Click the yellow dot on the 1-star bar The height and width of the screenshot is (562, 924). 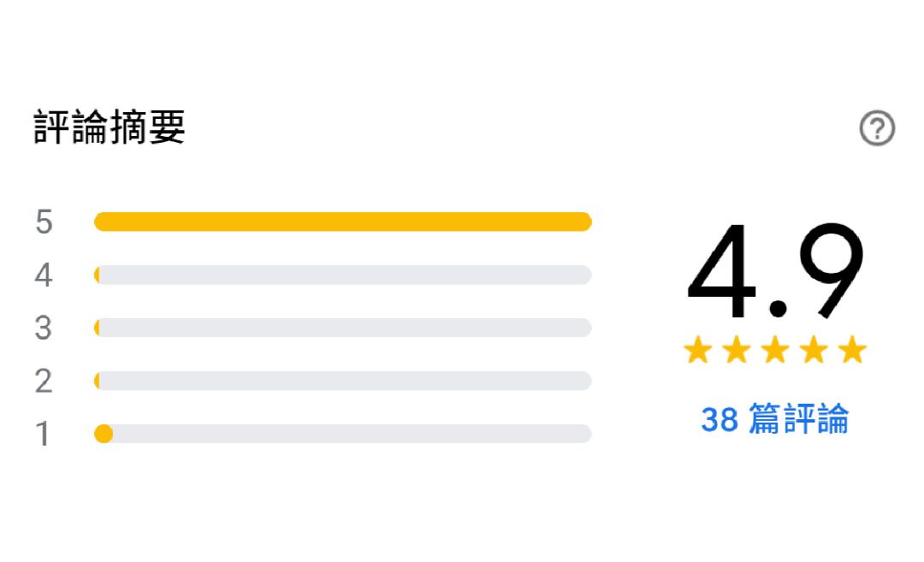tap(104, 434)
